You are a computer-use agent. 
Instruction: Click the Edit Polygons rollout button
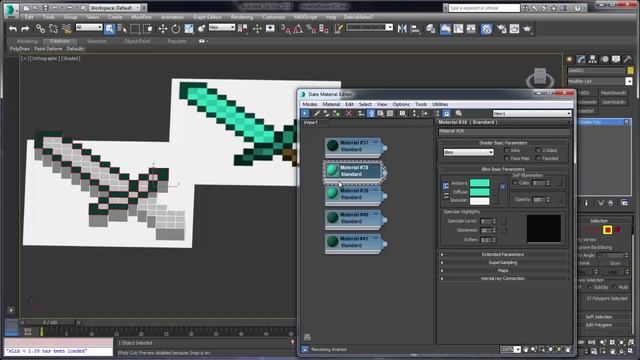tap(599, 325)
